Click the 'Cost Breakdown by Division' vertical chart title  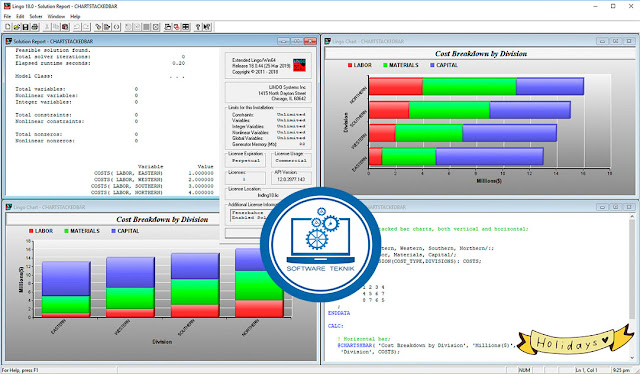coord(162,219)
